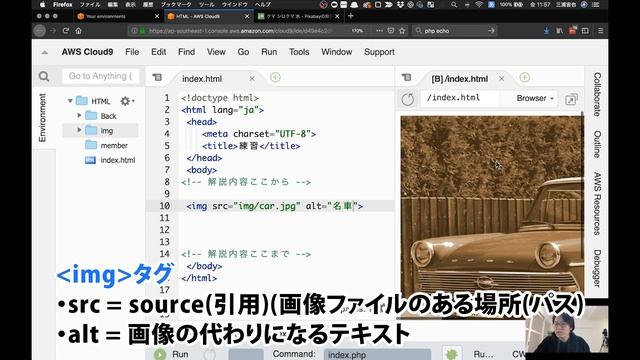The height and width of the screenshot is (360, 640).
Task: Click the AWS Cloud9 logo menu
Action: [x=87, y=52]
